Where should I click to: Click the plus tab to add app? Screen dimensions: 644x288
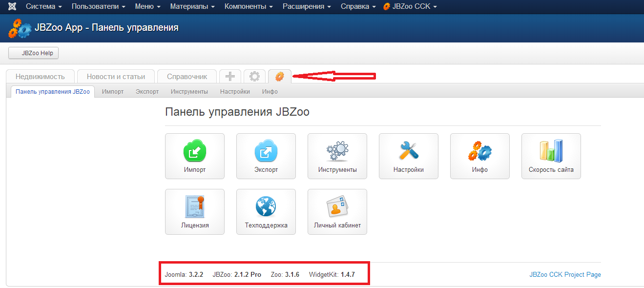coord(230,77)
